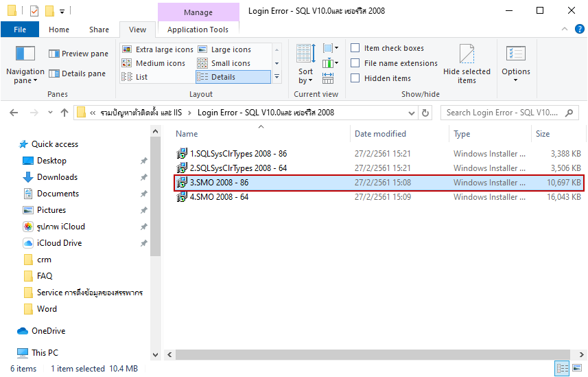The height and width of the screenshot is (377, 588).
Task: Click Size all columns to fit
Action: [x=328, y=78]
